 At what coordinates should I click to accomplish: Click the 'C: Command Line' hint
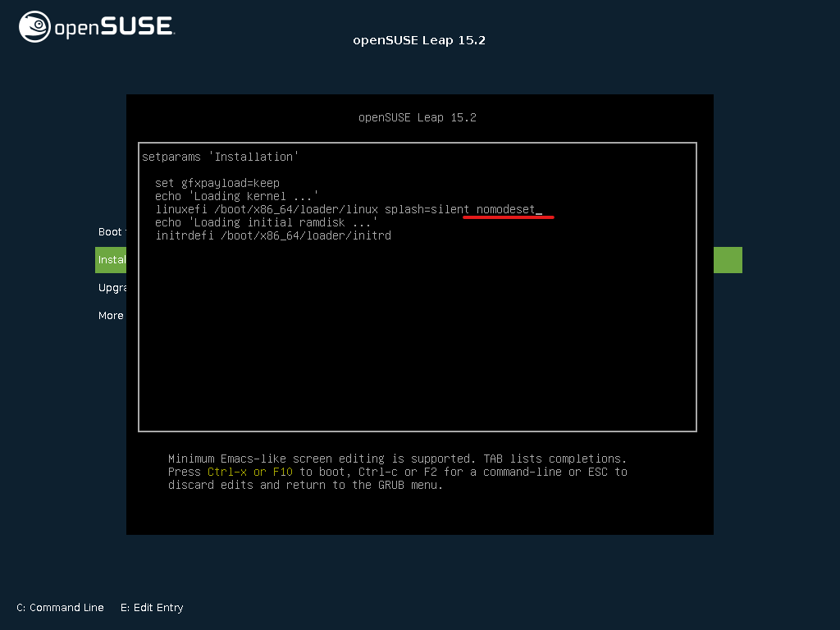(60, 608)
